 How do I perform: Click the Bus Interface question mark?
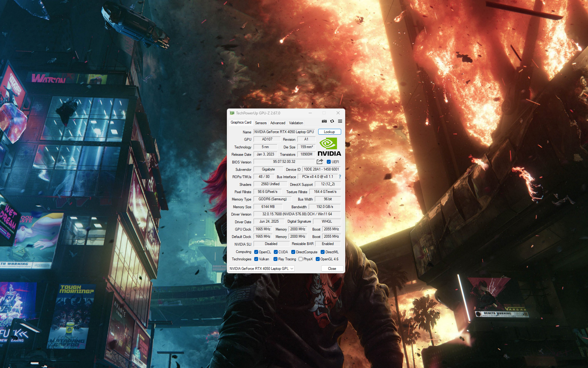point(340,177)
